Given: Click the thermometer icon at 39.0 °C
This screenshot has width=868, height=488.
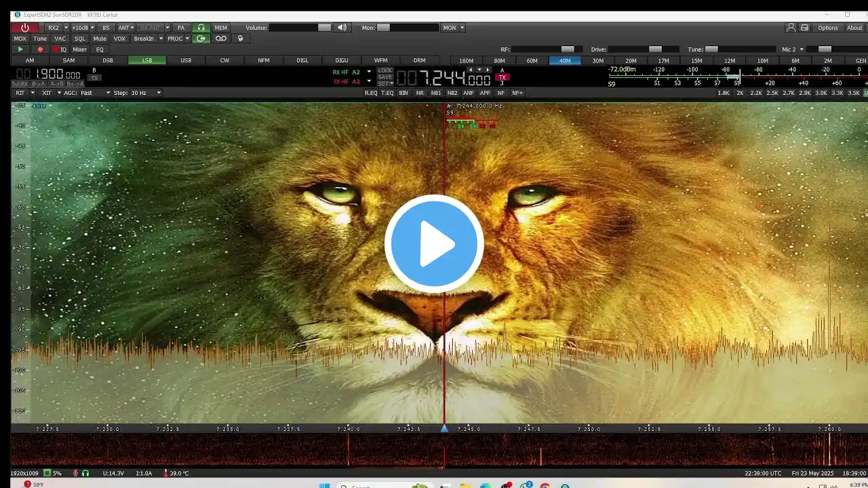Looking at the screenshot, I should (165, 473).
